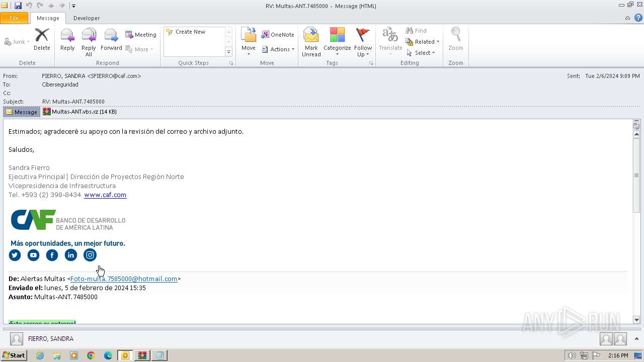The height and width of the screenshot is (362, 644).
Task: Open the Tags dialog launcher
Action: tap(371, 63)
